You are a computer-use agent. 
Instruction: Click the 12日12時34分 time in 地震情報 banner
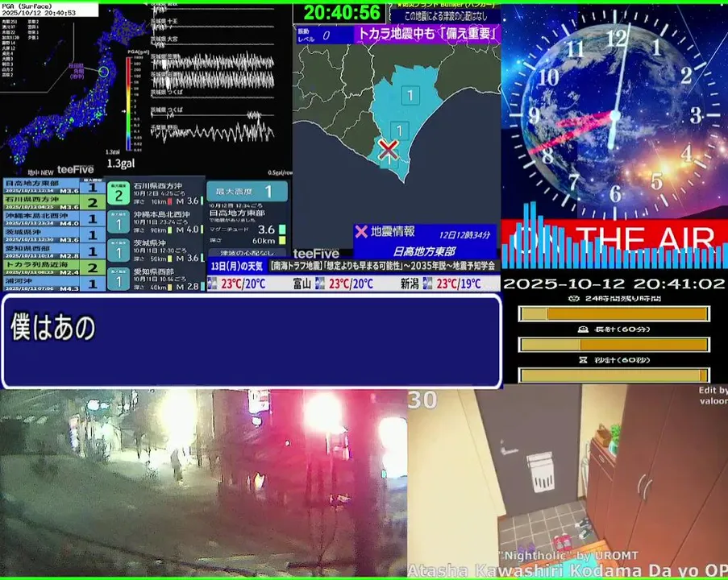coord(464,234)
